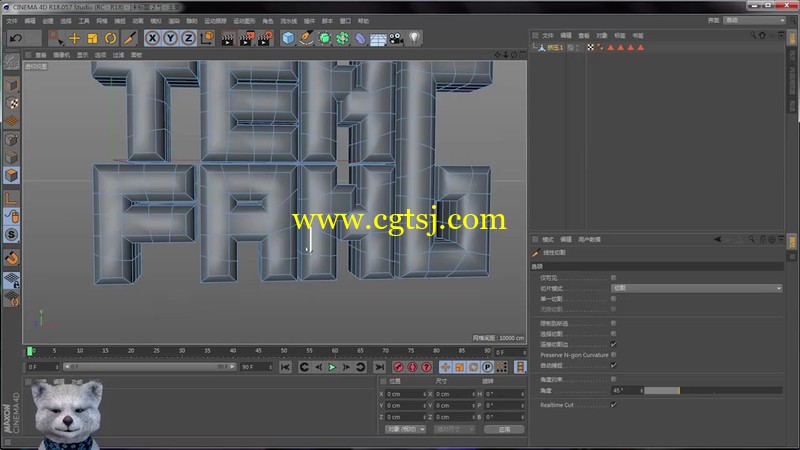Screen dimensions: 800x450
Task: Toggle the parameter P keyframe button
Action: [x=487, y=367]
